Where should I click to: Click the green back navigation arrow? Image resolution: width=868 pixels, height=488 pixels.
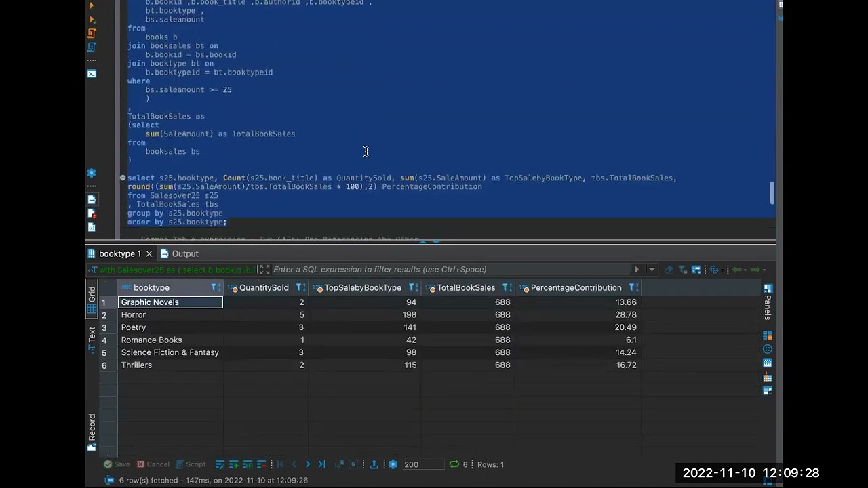737,270
